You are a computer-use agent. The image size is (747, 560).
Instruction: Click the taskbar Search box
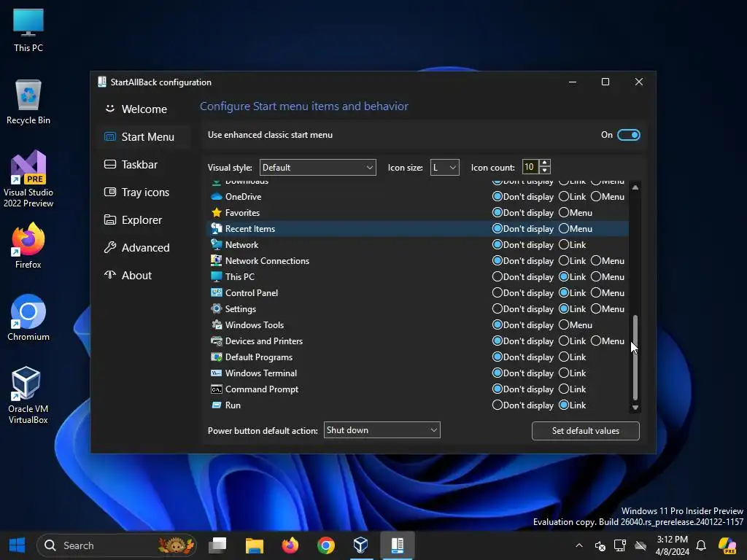(116, 545)
